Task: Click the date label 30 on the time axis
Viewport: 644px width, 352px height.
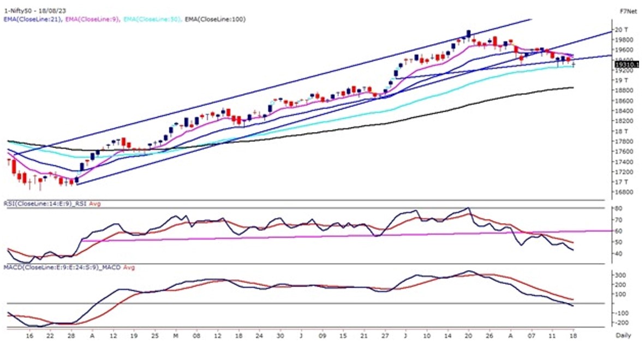Action: pyautogui.click(x=280, y=336)
